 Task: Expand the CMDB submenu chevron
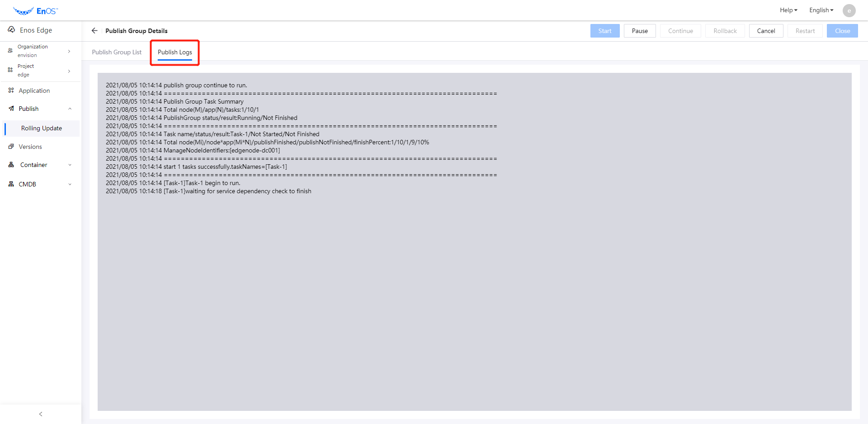70,184
